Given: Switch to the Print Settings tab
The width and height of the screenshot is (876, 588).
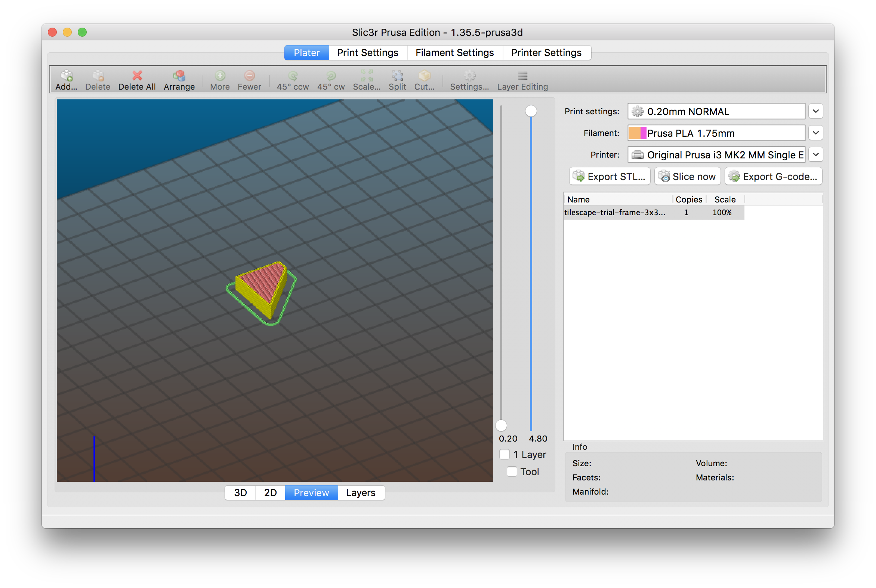Looking at the screenshot, I should click(x=368, y=53).
